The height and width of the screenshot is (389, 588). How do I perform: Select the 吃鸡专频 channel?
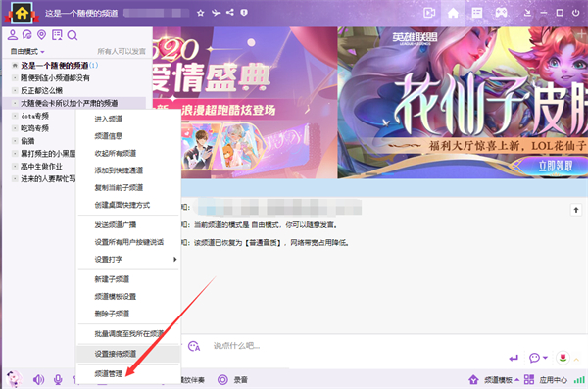[34, 128]
